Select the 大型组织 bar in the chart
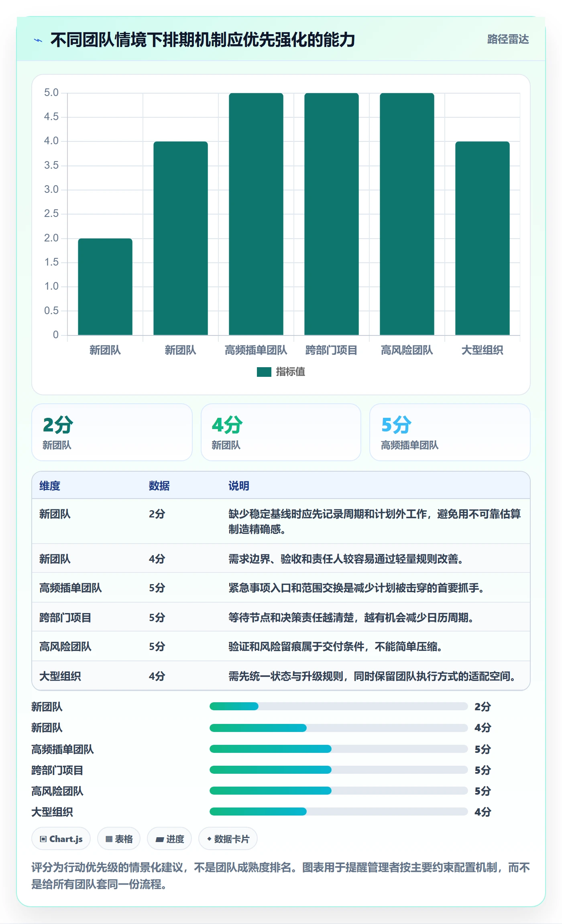The height and width of the screenshot is (924, 562). pyautogui.click(x=483, y=238)
